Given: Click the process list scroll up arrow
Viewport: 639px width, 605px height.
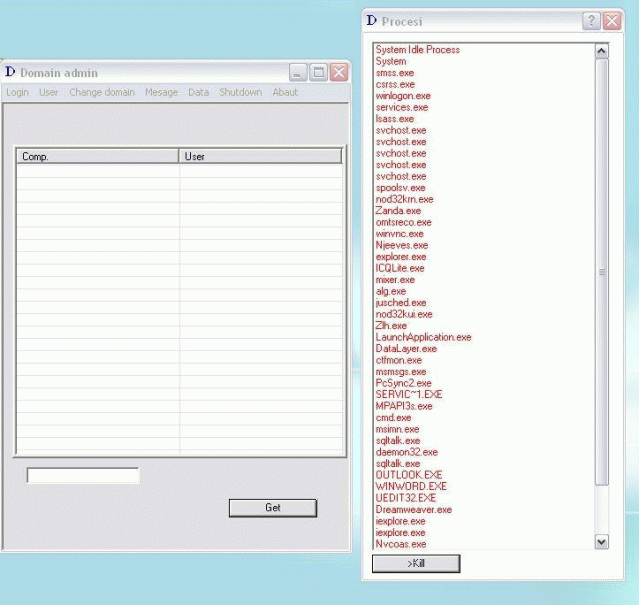Looking at the screenshot, I should [x=602, y=51].
